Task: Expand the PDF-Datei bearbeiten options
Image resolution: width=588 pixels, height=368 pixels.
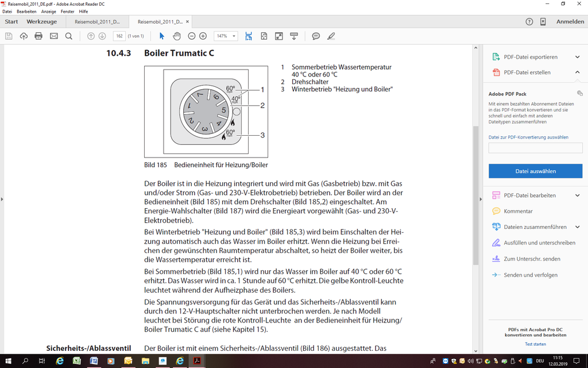Action: (578, 195)
